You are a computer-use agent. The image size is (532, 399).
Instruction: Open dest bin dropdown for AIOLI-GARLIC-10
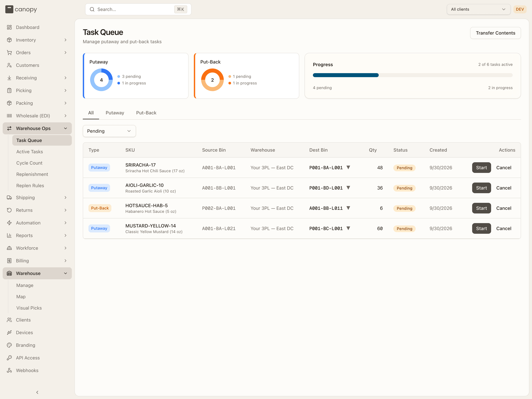[x=348, y=188]
